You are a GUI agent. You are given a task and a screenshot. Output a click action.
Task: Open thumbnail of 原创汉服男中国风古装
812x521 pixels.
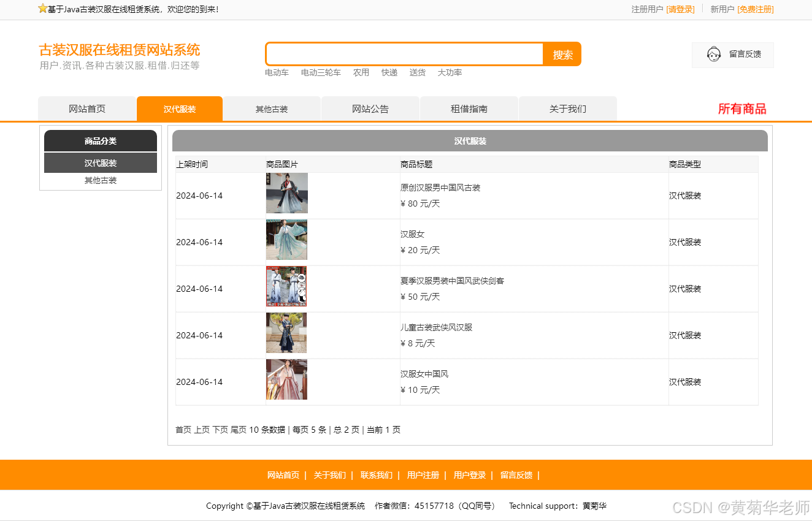[287, 193]
